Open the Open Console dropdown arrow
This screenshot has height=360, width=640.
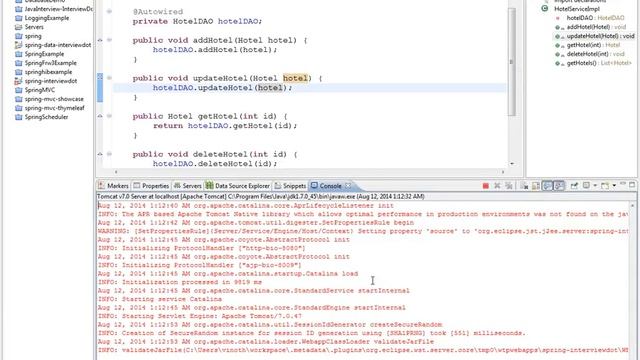tap(614, 186)
